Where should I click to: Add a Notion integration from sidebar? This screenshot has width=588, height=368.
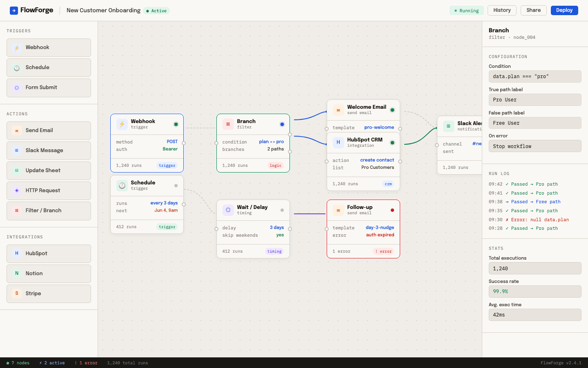coord(49,274)
